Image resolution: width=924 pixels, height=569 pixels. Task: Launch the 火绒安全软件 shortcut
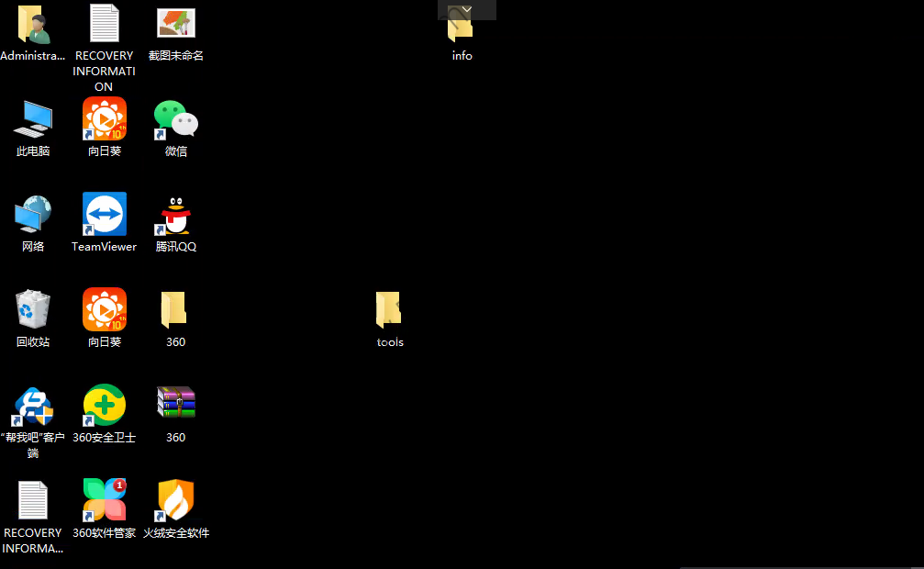pos(175,501)
